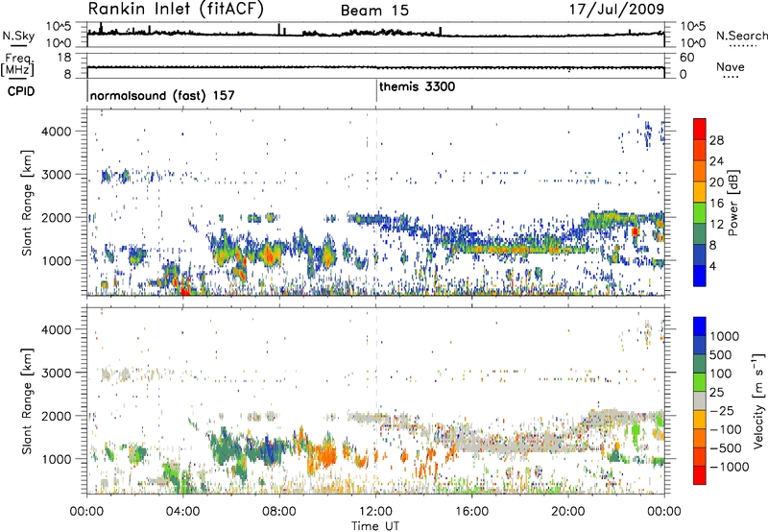The height and width of the screenshot is (532, 768).
Task: Click the Nave legend label
Action: coord(731,66)
